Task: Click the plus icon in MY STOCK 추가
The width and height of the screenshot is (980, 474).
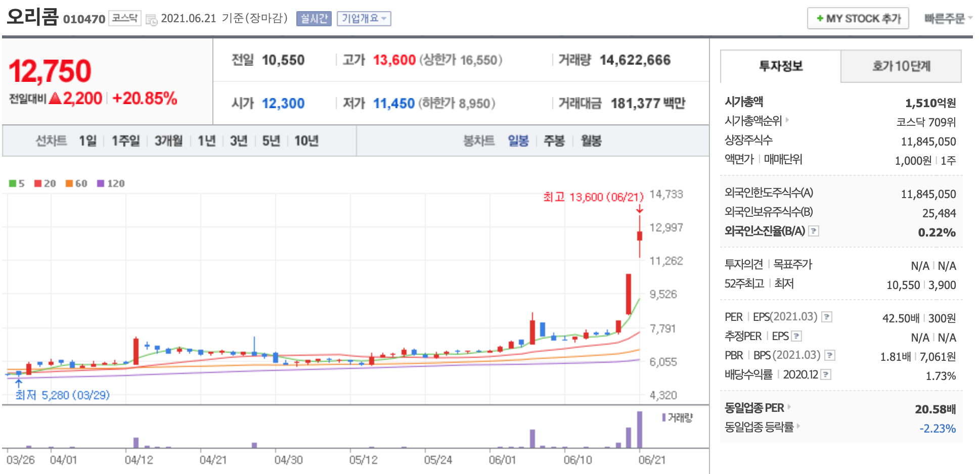Action: pyautogui.click(x=820, y=19)
